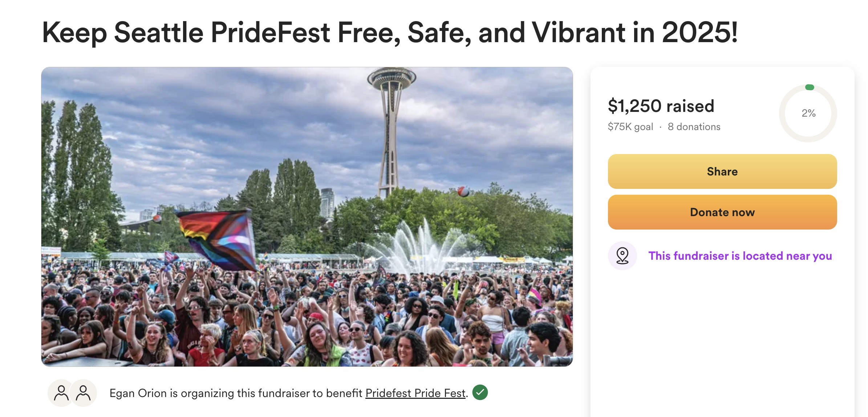Click the beach ball above the trees
The width and height of the screenshot is (868, 417).
coord(463,191)
